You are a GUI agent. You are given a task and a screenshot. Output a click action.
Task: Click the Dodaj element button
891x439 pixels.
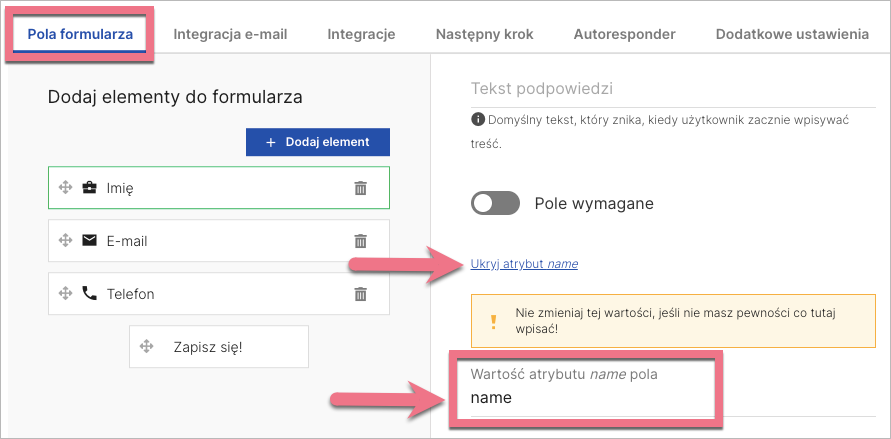(x=318, y=142)
